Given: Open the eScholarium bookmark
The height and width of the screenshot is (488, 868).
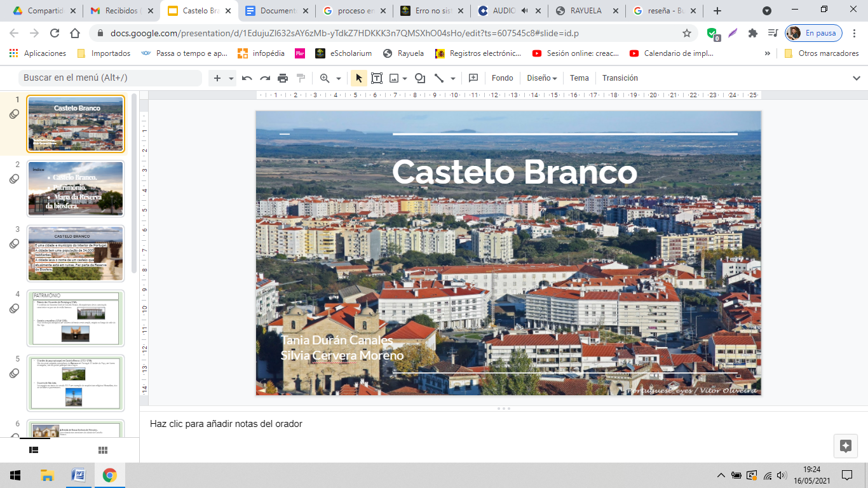Looking at the screenshot, I should tap(344, 53).
